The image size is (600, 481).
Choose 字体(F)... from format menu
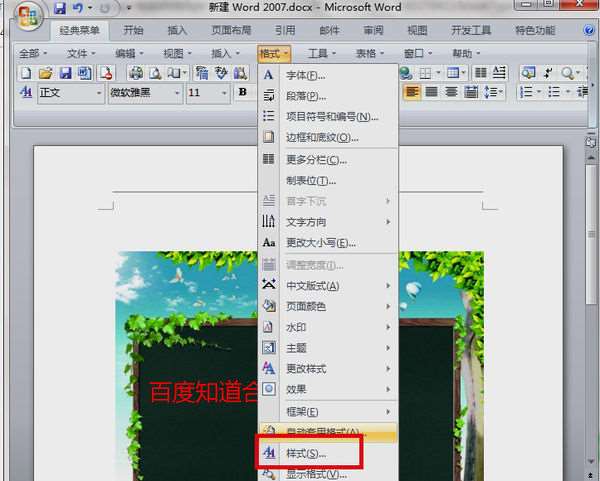click(328, 75)
